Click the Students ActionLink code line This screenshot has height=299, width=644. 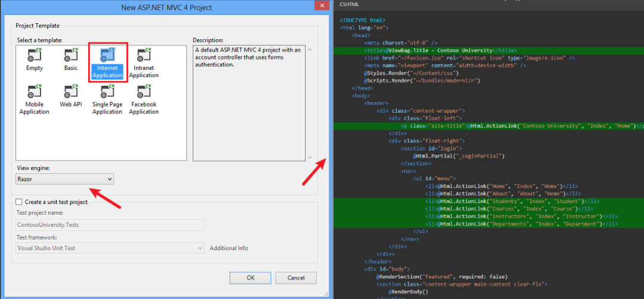pyautogui.click(x=512, y=201)
